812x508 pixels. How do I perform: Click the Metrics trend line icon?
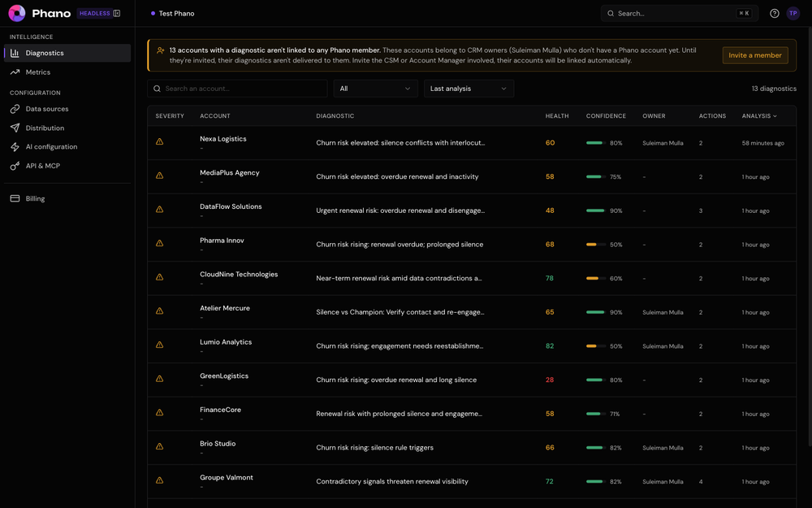pyautogui.click(x=15, y=72)
